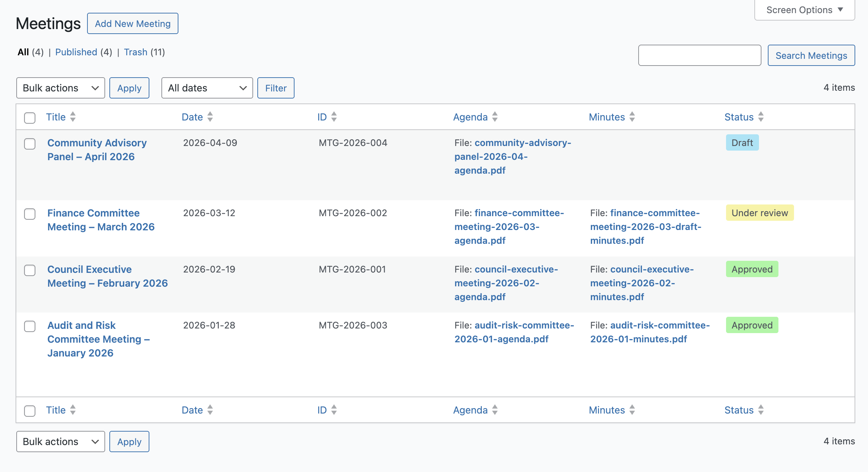
Task: Check the Community Advisory Panel row checkbox
Action: (30, 144)
